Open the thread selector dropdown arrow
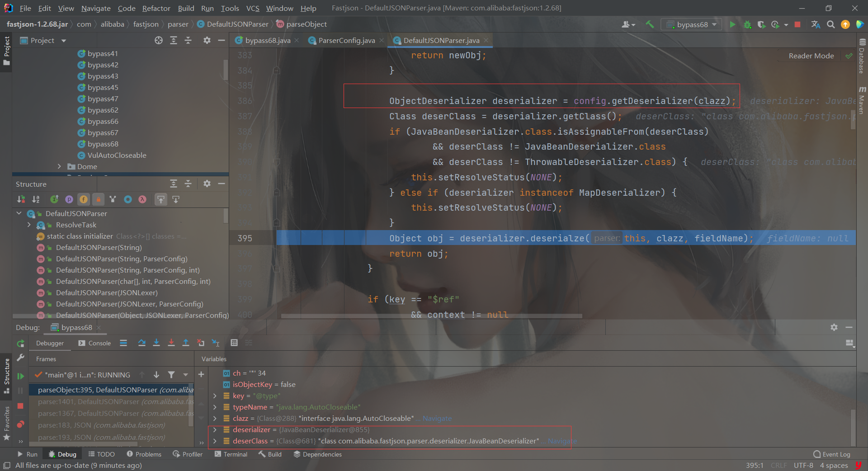This screenshot has height=471, width=868. coord(185,375)
